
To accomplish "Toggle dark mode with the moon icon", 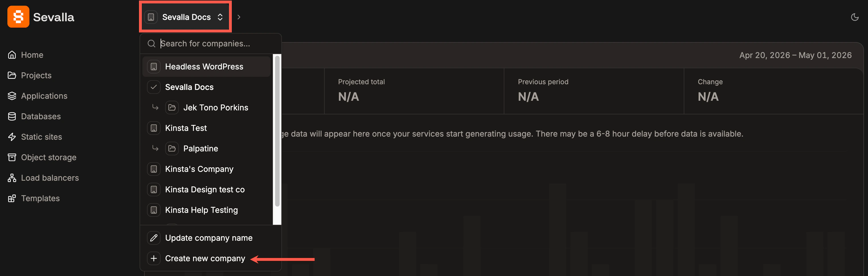I will pyautogui.click(x=855, y=17).
